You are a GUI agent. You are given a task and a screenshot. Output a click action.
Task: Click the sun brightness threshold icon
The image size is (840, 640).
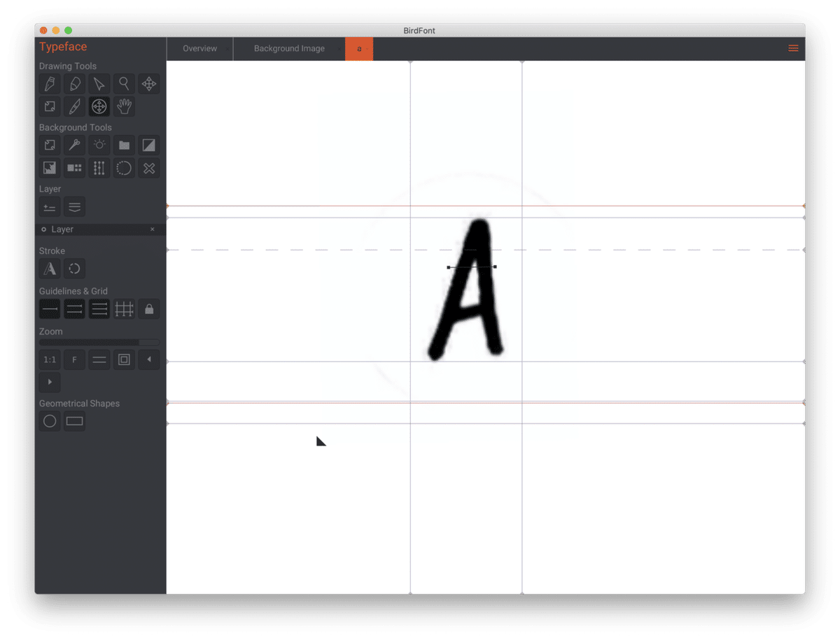(99, 145)
